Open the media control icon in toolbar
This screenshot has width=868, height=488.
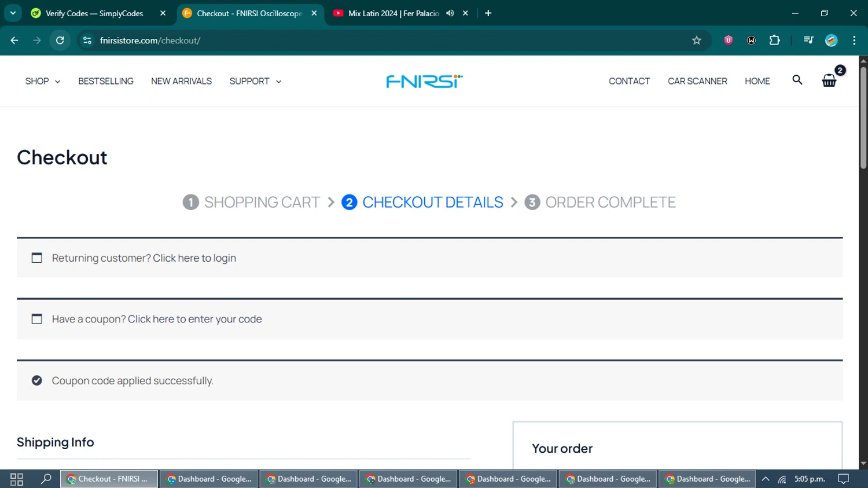coord(808,41)
